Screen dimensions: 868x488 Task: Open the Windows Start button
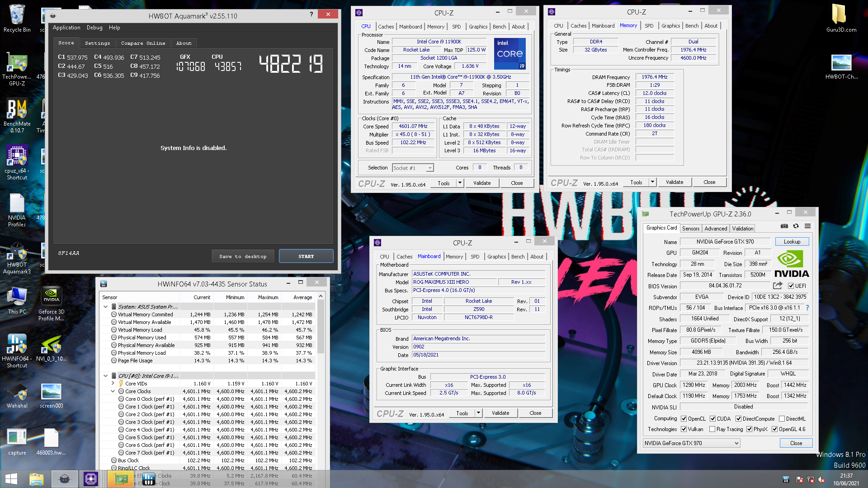[x=11, y=479]
